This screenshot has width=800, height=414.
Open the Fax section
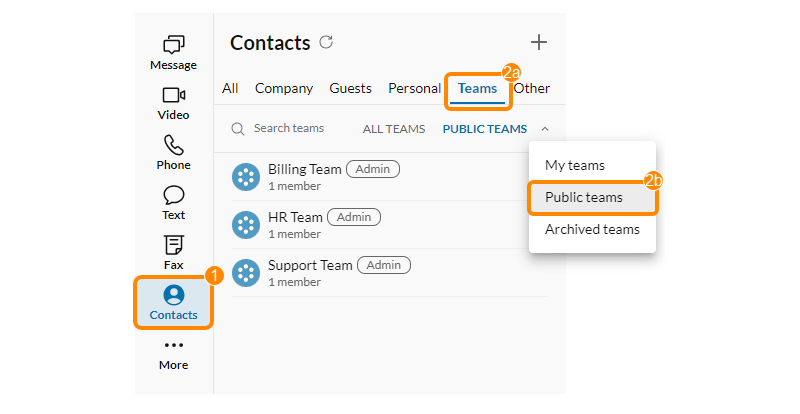(173, 253)
